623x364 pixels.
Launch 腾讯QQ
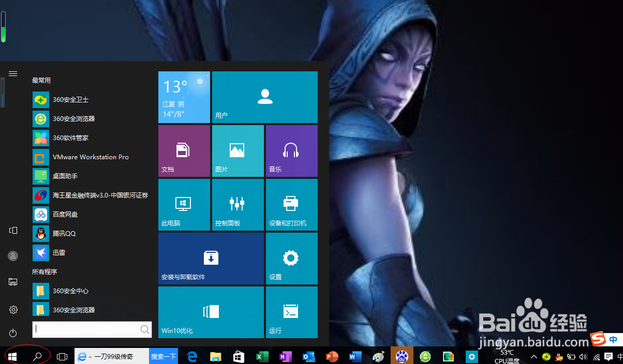click(91, 234)
